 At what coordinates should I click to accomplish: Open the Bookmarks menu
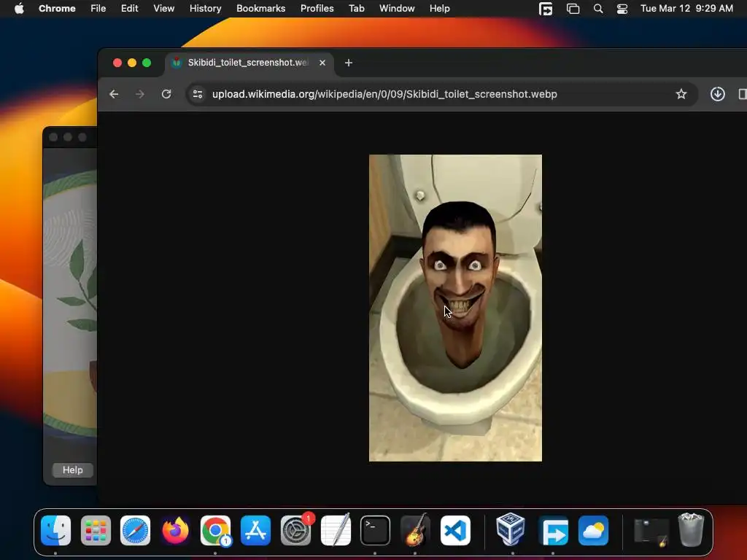click(260, 9)
